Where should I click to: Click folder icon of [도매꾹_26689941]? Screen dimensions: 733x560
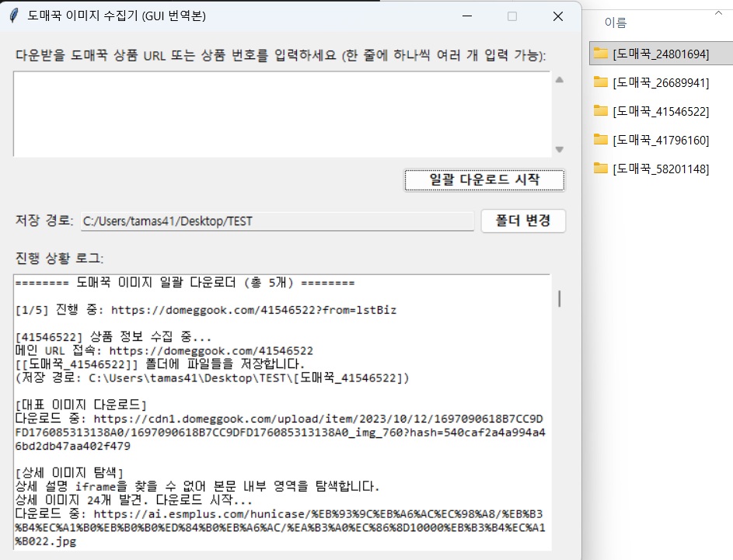(x=600, y=82)
